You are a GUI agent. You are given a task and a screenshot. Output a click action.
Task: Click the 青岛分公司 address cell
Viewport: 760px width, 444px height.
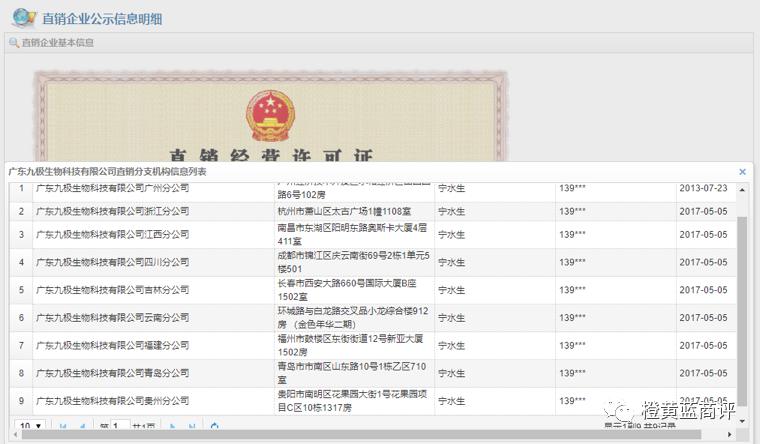click(356, 373)
